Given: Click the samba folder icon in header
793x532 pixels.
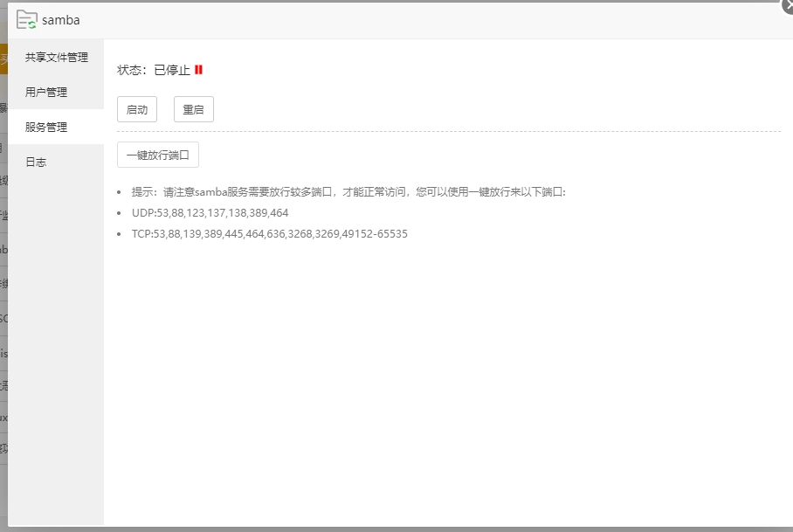Looking at the screenshot, I should pyautogui.click(x=26, y=20).
